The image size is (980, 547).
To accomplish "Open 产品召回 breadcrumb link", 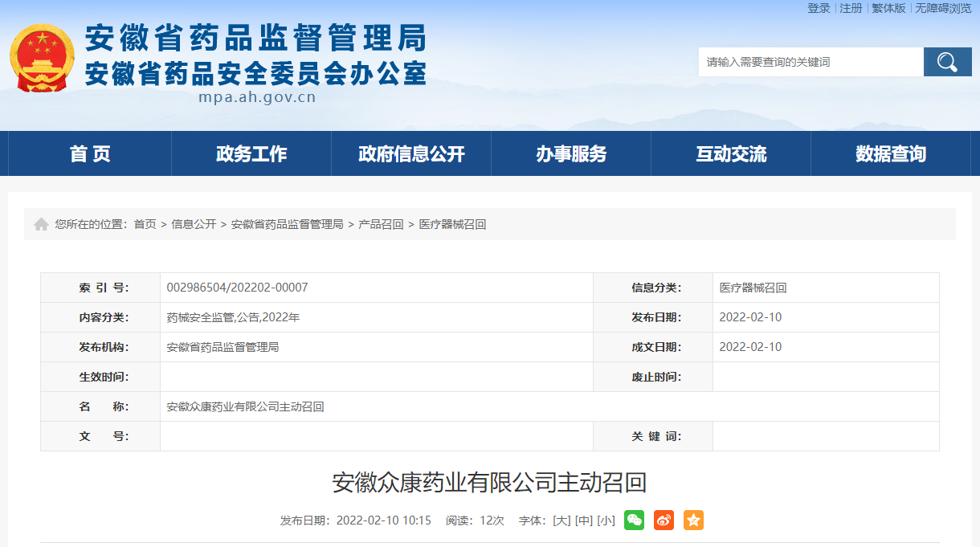I will tap(381, 224).
